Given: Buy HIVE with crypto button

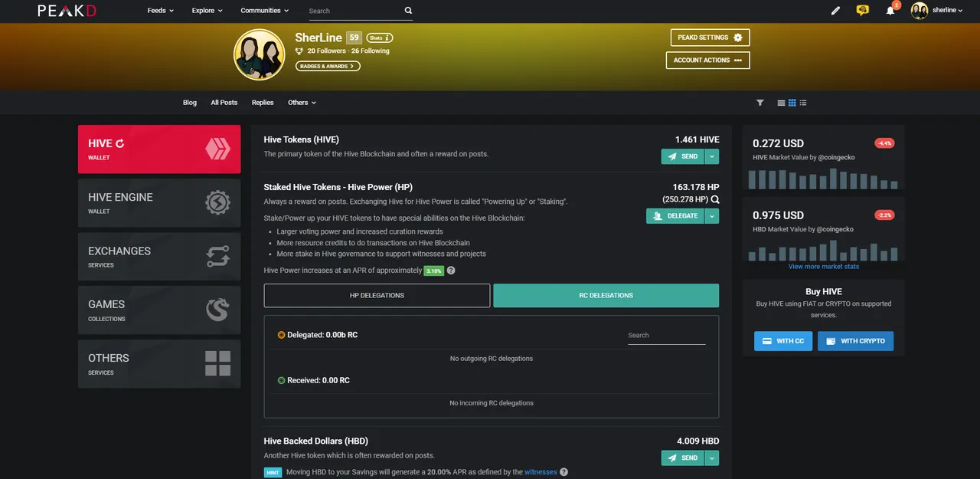Looking at the screenshot, I should [855, 341].
